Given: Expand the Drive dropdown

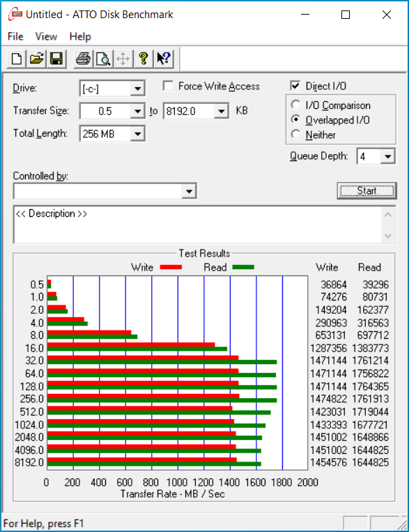Looking at the screenshot, I should (137, 89).
